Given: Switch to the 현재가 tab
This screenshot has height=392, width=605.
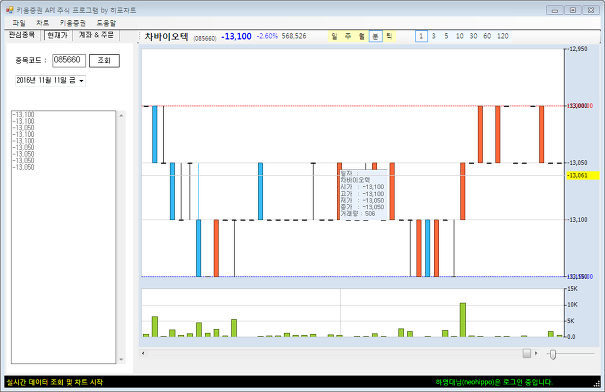Looking at the screenshot, I should click(x=57, y=35).
